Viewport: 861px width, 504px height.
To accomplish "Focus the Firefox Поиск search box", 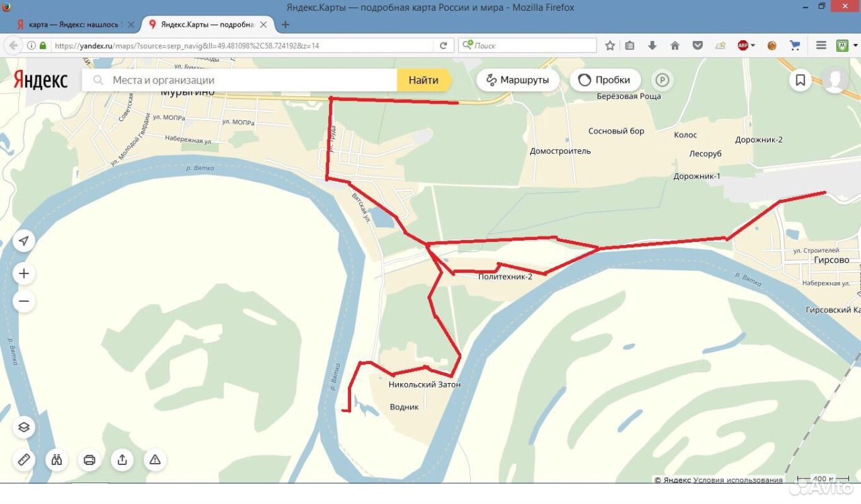I will click(x=528, y=46).
